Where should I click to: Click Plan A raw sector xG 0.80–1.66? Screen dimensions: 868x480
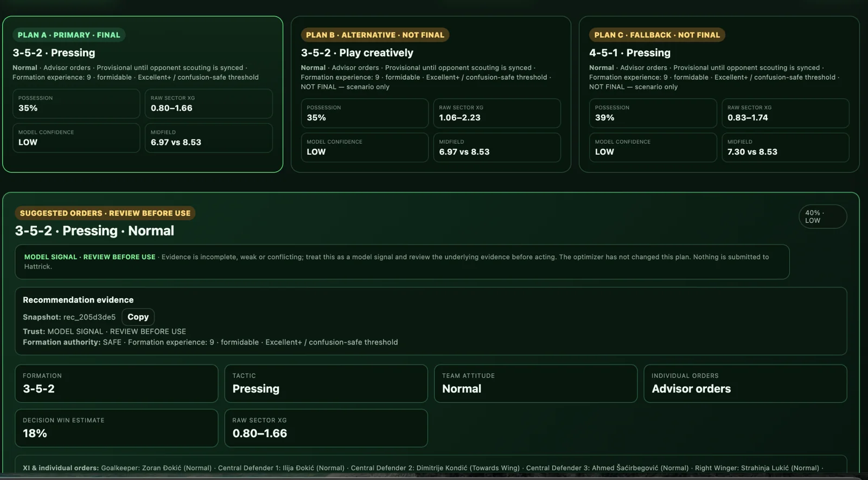coord(208,104)
